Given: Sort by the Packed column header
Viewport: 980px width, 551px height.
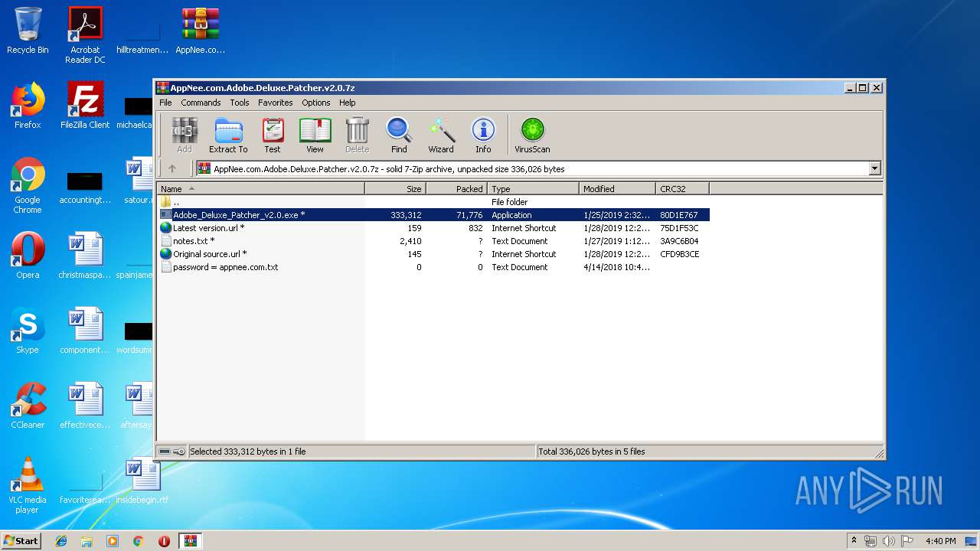Looking at the screenshot, I should 456,188.
